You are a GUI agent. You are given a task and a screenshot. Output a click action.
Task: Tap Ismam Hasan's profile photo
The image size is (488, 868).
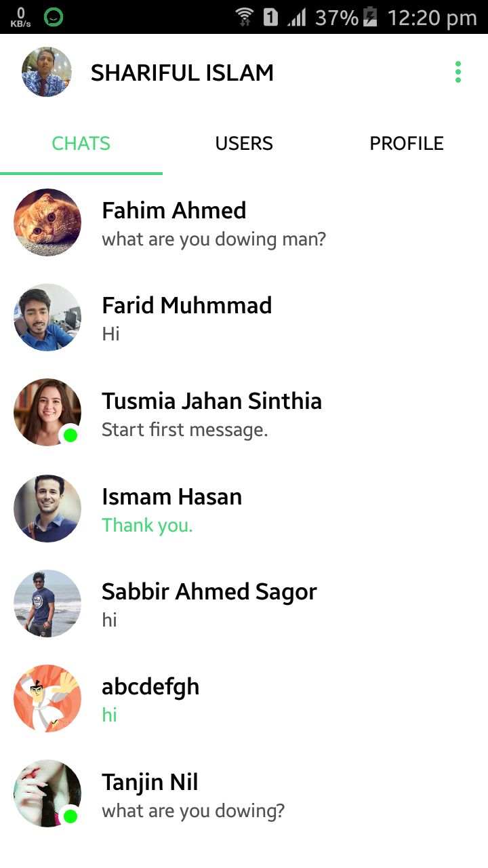47,509
